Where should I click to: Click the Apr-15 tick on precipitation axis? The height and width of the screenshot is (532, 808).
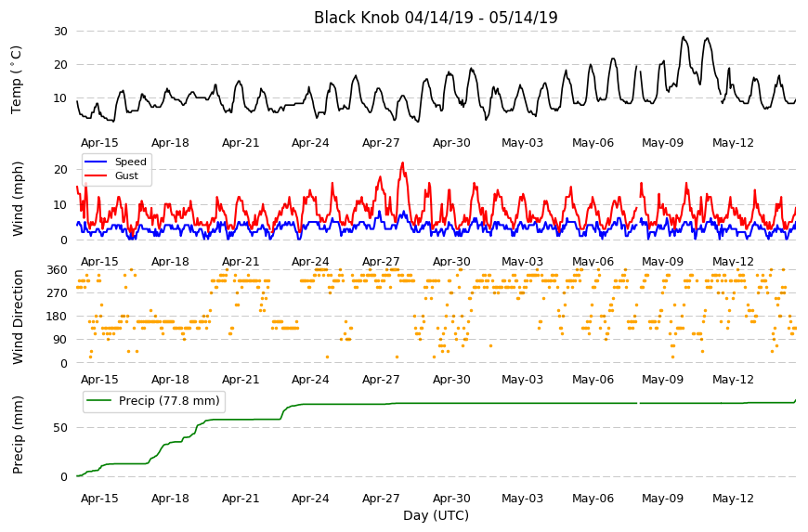pyautogui.click(x=99, y=499)
